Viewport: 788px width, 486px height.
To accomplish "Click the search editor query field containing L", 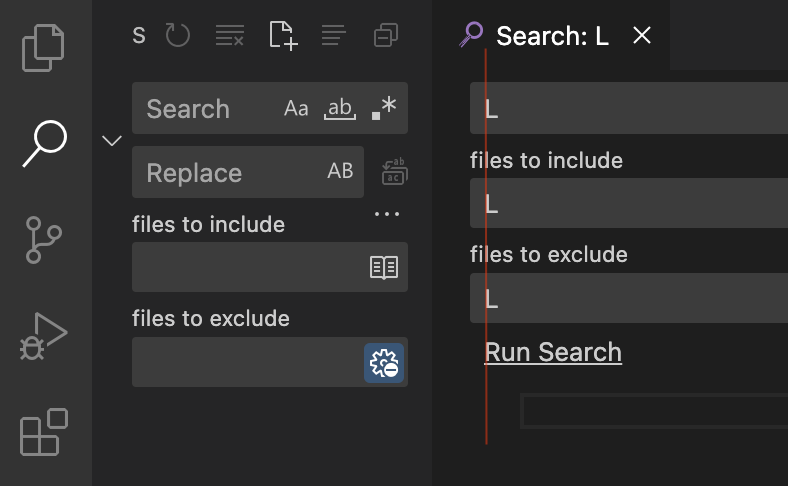I will point(629,108).
